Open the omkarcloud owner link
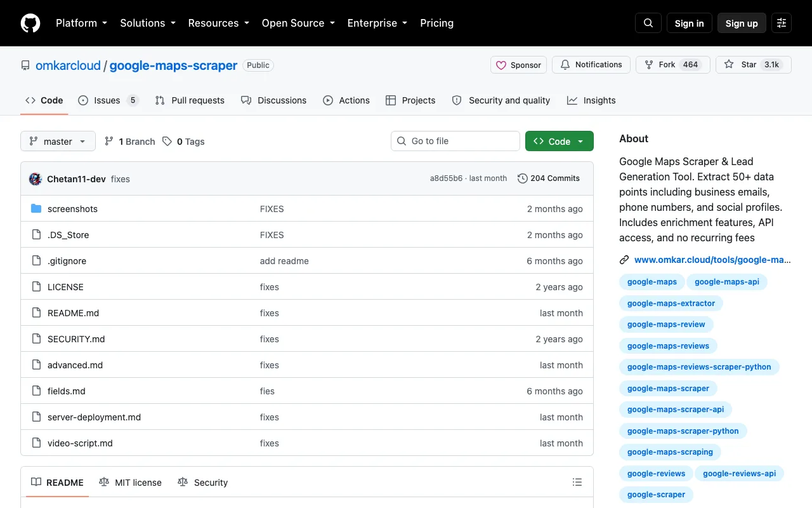The height and width of the screenshot is (508, 812). pos(68,65)
